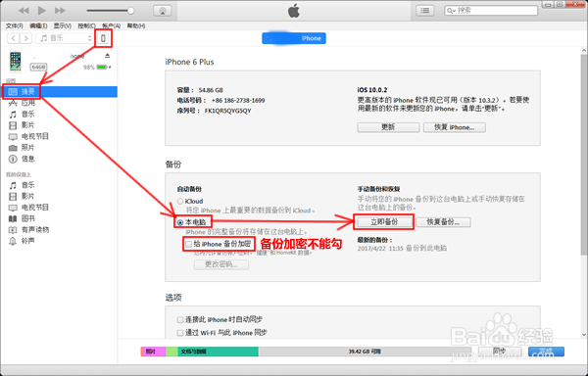
Task: Open the 显示(V) menu
Action: pyautogui.click(x=63, y=25)
